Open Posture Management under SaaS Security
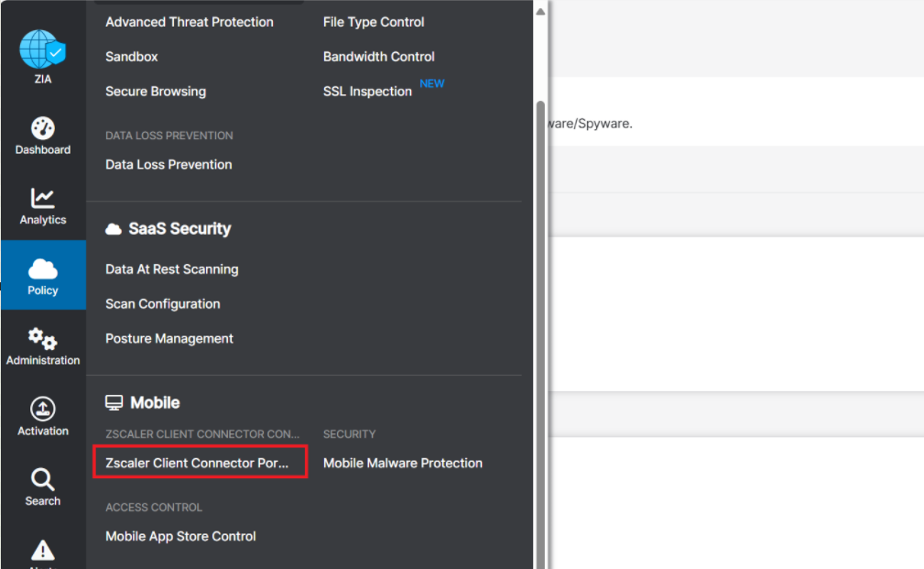 click(x=168, y=337)
